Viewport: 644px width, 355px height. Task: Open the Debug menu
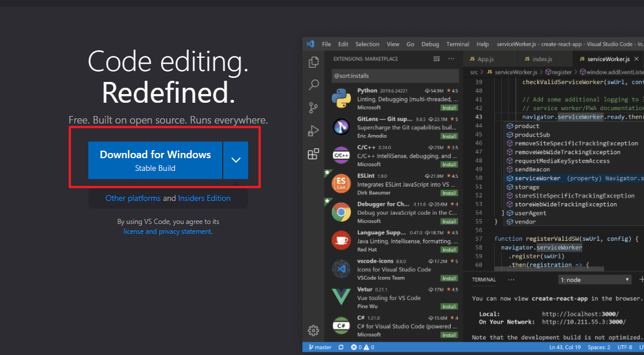[x=430, y=44]
